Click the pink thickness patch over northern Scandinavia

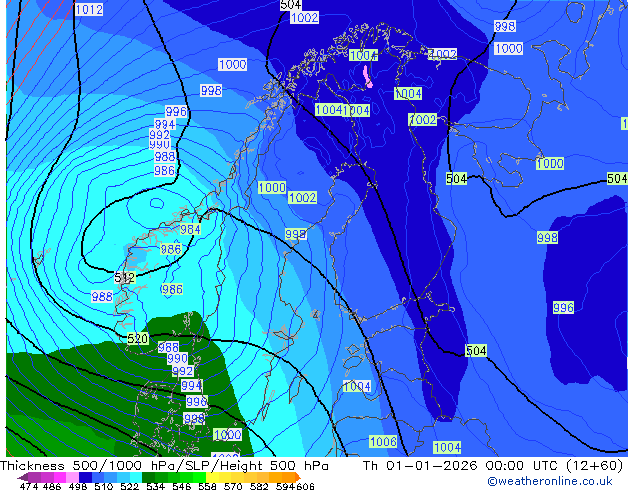[x=368, y=76]
